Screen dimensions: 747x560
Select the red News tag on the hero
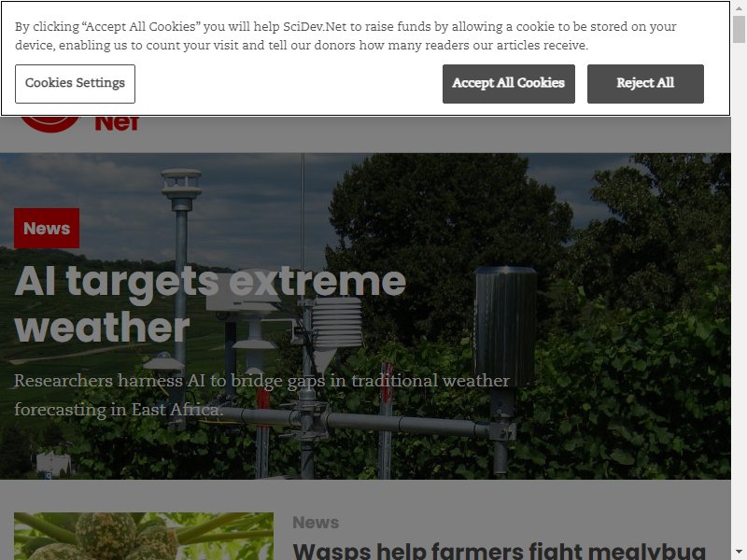point(47,228)
